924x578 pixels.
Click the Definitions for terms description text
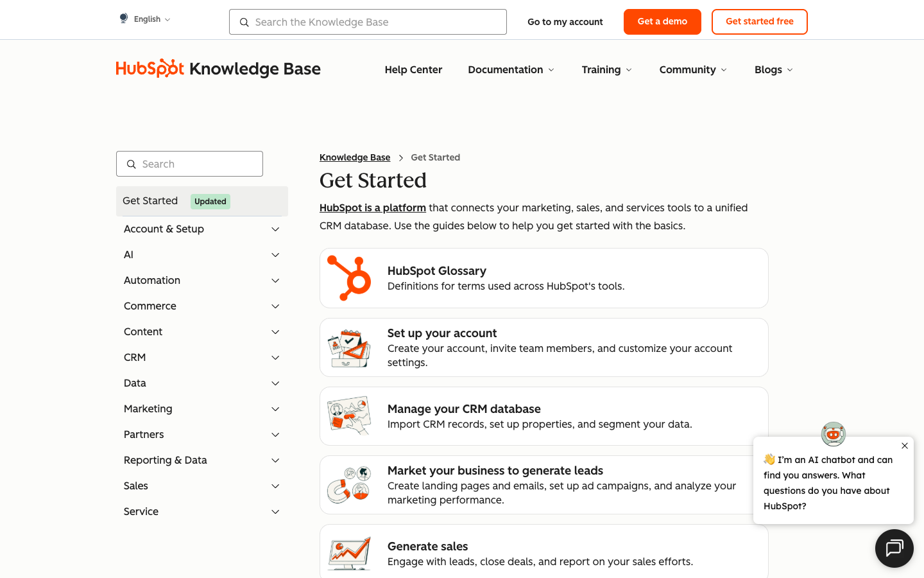coord(506,286)
